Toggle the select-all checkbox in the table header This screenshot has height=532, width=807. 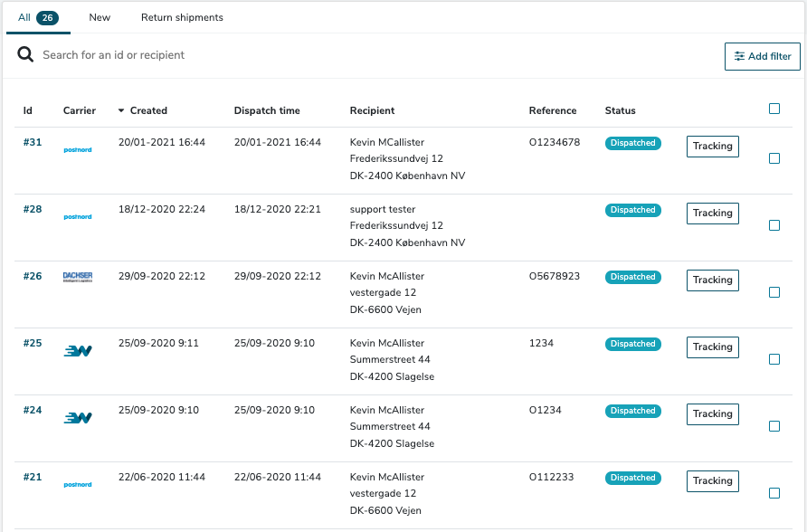[774, 108]
